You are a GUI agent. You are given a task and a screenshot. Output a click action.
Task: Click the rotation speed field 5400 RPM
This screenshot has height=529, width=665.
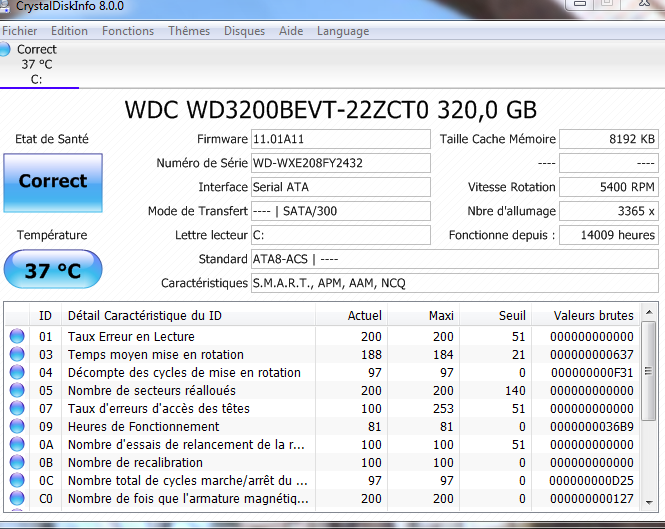tap(609, 187)
